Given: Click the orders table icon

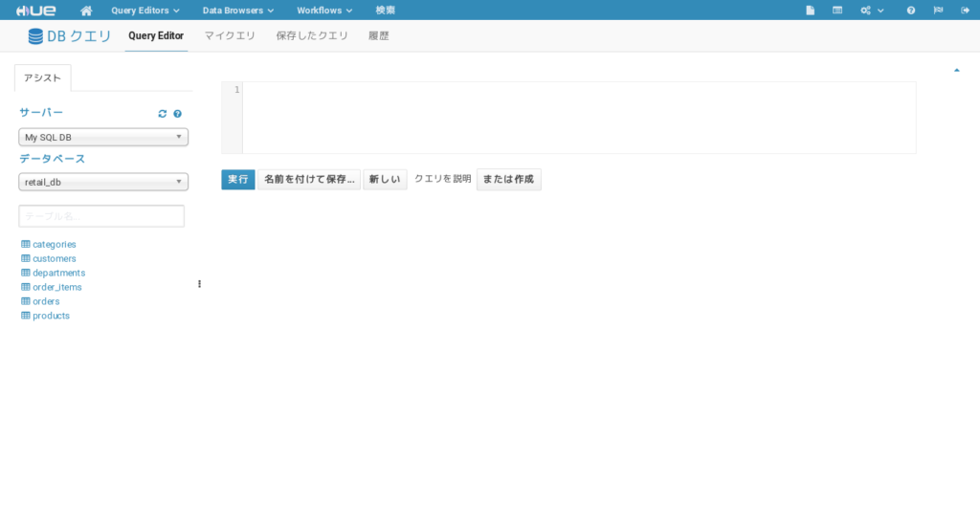Looking at the screenshot, I should [26, 302].
